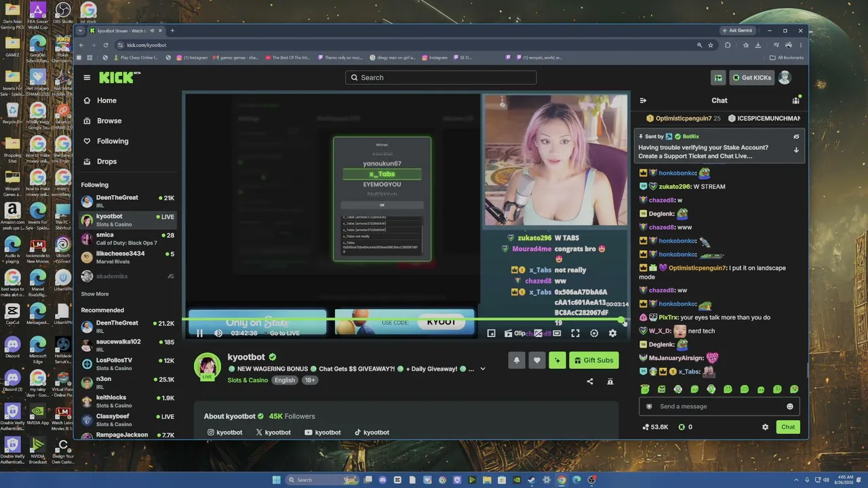This screenshot has width=868, height=488.
Task: Mute the stream volume
Action: (218, 333)
